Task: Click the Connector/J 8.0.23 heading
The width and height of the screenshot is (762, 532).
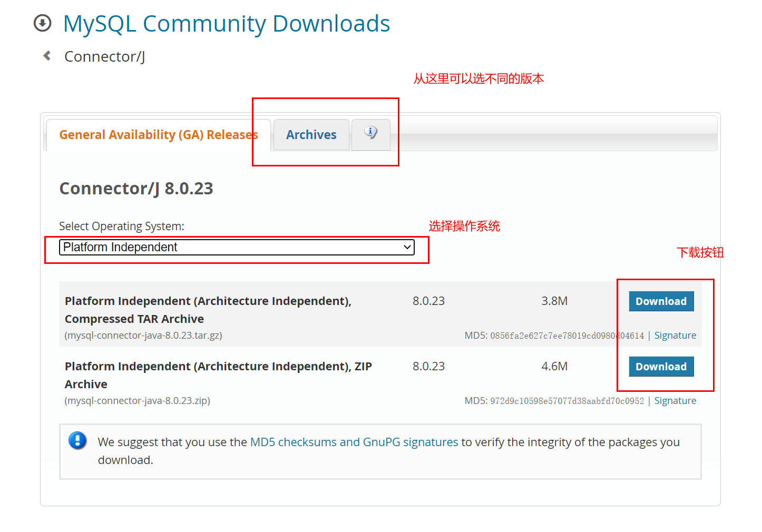Action: (x=136, y=189)
